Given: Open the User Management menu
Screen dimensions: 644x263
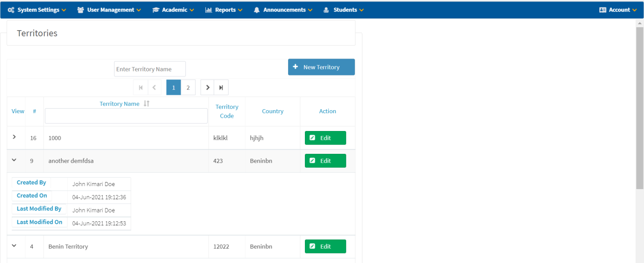Looking at the screenshot, I should [x=109, y=10].
